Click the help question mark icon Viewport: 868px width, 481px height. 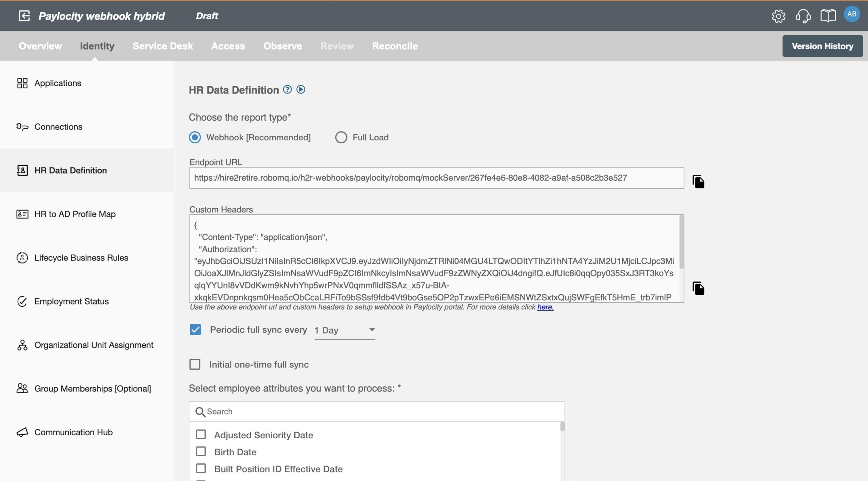pyautogui.click(x=287, y=89)
